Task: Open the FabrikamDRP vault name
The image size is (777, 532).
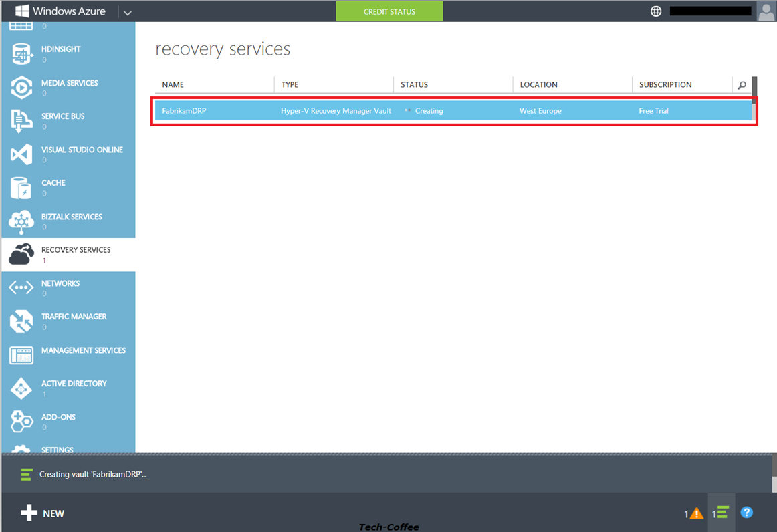Action: (184, 111)
